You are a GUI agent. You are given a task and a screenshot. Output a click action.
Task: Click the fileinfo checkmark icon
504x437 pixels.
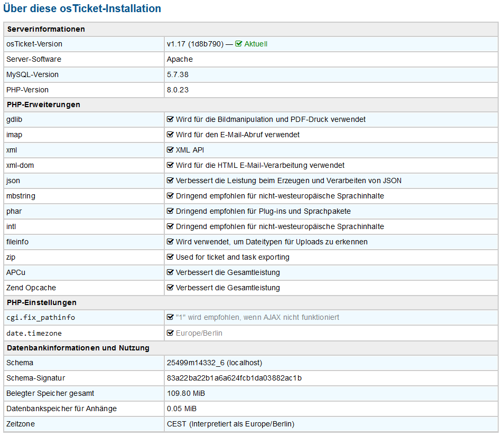pyautogui.click(x=170, y=242)
